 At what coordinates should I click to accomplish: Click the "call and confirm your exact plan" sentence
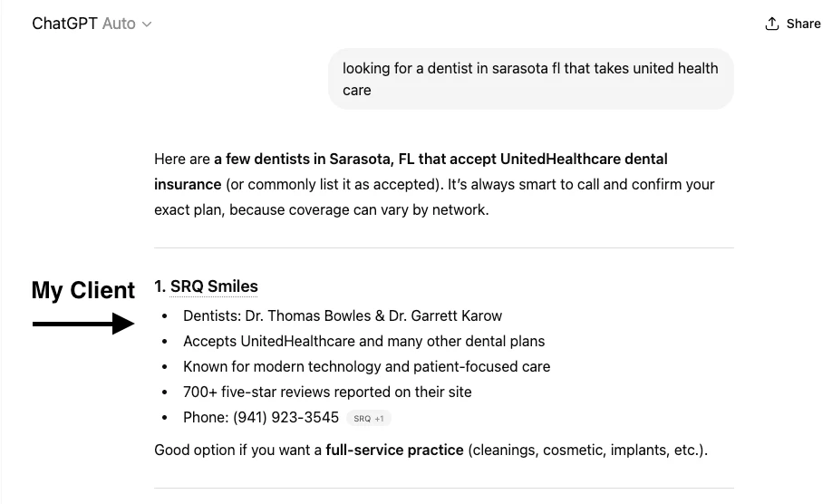point(598,184)
